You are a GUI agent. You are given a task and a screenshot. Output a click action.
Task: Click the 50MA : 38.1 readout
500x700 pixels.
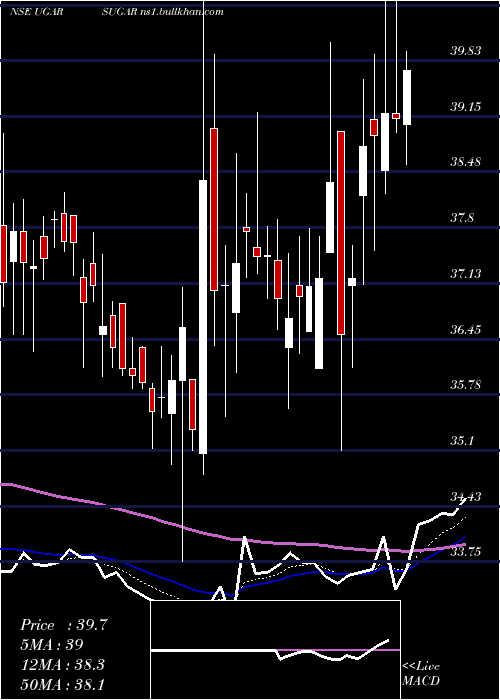tap(62, 684)
